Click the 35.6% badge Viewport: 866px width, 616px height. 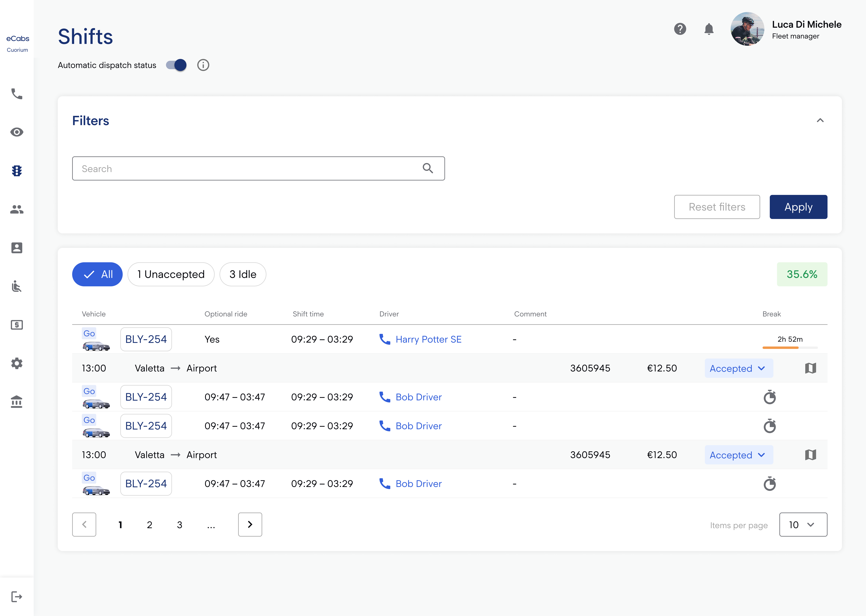802,274
